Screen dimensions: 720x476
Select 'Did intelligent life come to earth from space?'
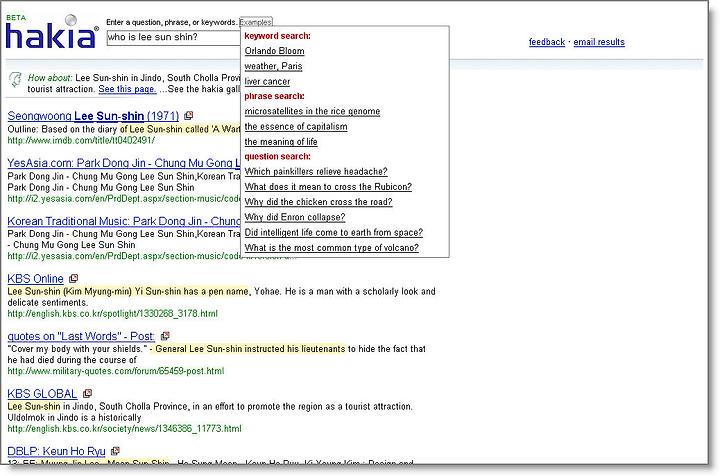(x=334, y=232)
